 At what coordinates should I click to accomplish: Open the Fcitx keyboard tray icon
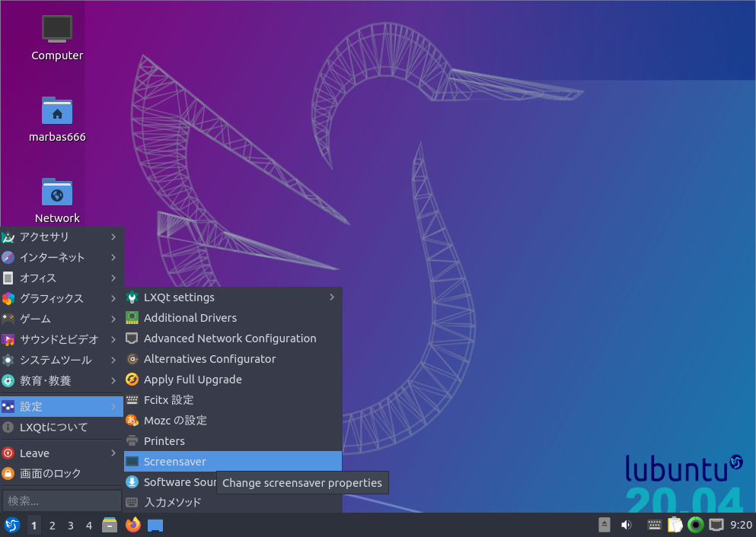654,525
